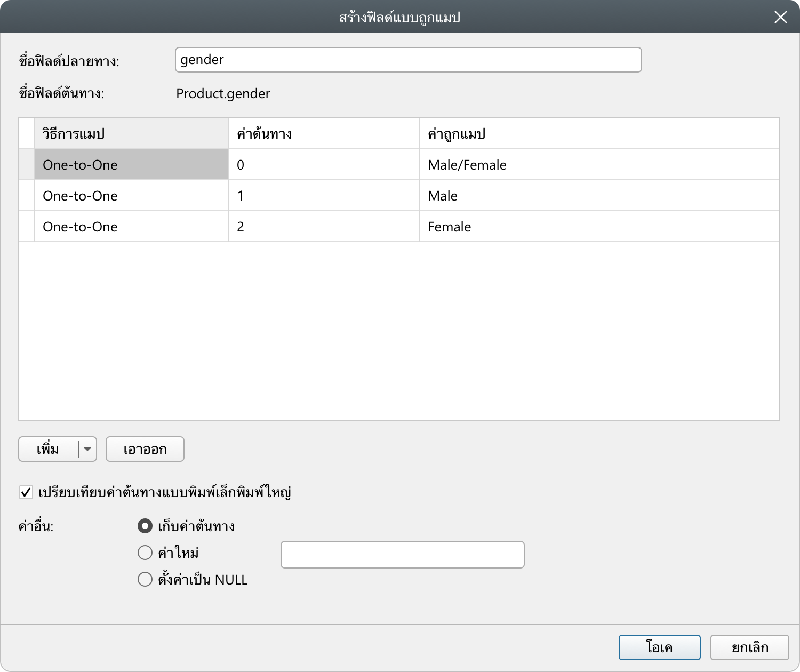Confirm with the โอเค button
This screenshot has height=672, width=800.
click(x=659, y=647)
